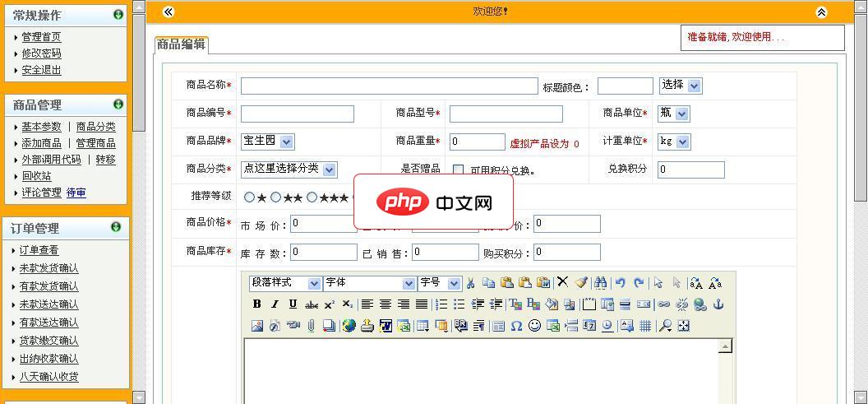Image resolution: width=868 pixels, height=404 pixels.
Task: Open the 添加商品 link in sidebar
Action: pyautogui.click(x=41, y=143)
